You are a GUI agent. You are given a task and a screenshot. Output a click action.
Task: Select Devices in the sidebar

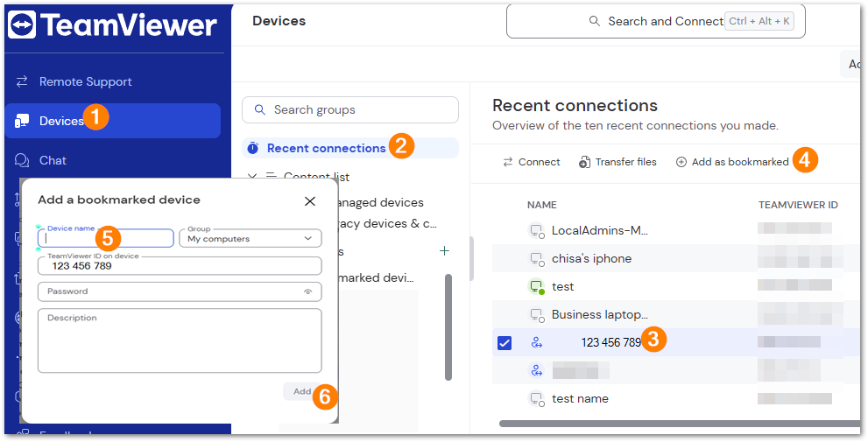point(113,121)
